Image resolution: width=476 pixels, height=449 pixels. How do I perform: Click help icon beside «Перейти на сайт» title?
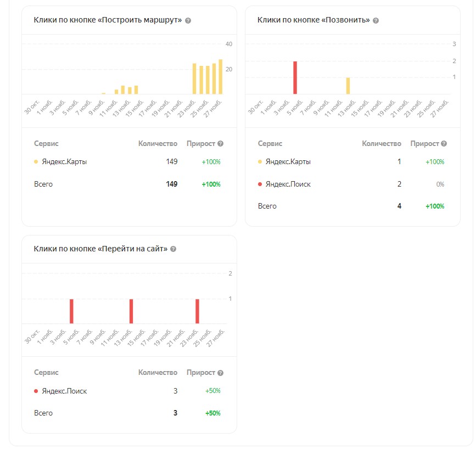[173, 249]
